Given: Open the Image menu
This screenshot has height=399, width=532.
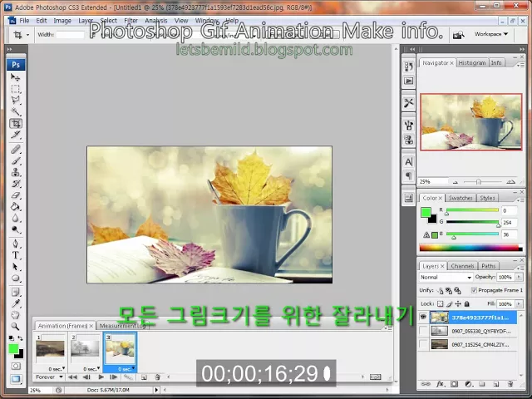Looking at the screenshot, I should [62, 21].
